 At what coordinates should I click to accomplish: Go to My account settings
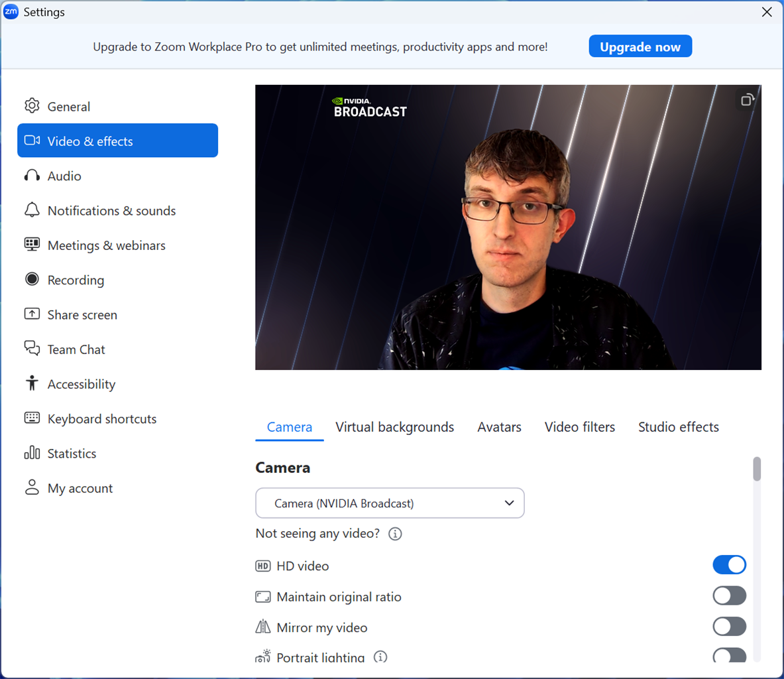pos(80,488)
